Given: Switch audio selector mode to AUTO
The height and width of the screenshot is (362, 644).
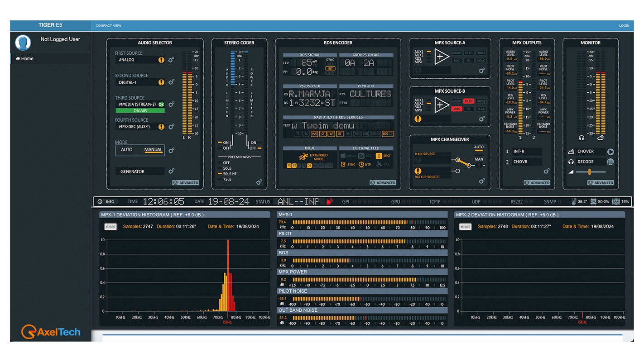Looking at the screenshot, I should click(x=127, y=150).
